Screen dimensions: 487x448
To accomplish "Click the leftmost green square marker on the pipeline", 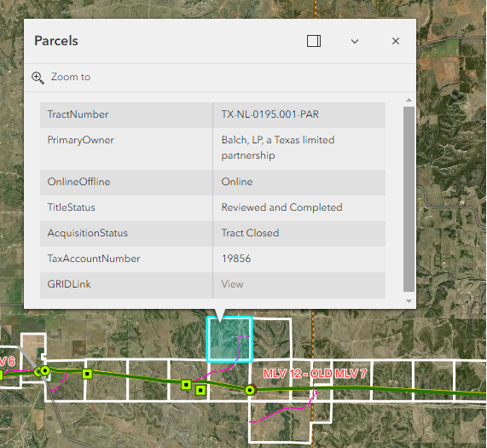I will click(x=87, y=374).
